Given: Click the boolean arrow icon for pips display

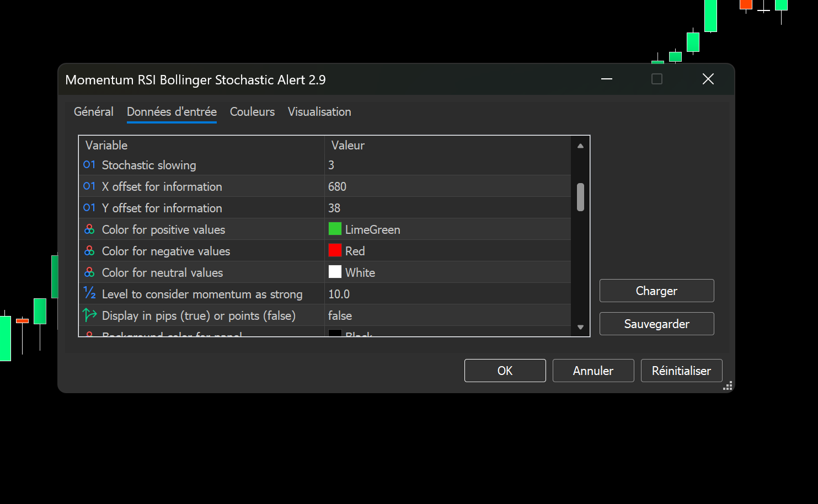Looking at the screenshot, I should 89,315.
